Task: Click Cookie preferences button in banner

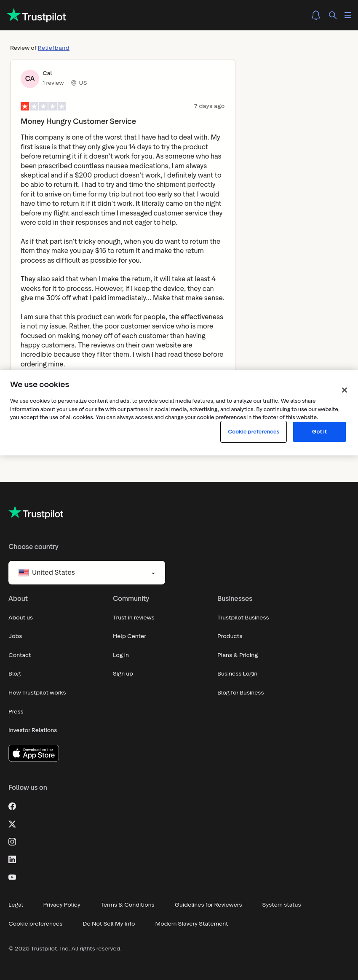Action: (254, 432)
